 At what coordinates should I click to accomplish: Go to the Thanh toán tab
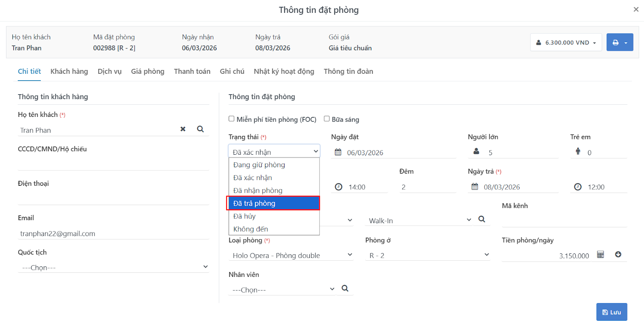coord(192,71)
